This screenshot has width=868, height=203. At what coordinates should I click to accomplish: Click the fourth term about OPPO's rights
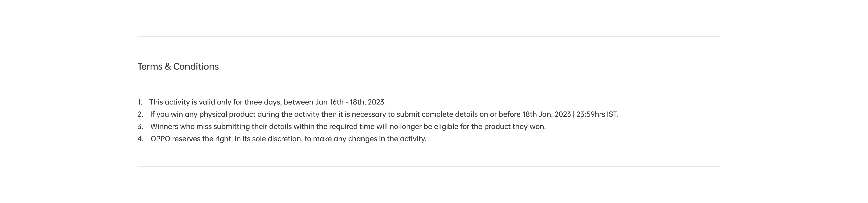(288, 139)
